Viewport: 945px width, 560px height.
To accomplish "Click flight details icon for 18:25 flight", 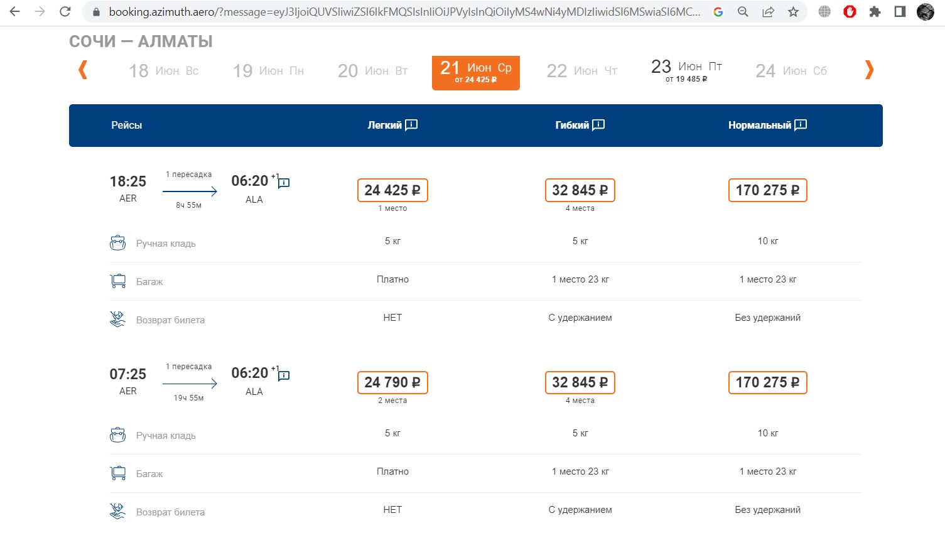I will (284, 183).
